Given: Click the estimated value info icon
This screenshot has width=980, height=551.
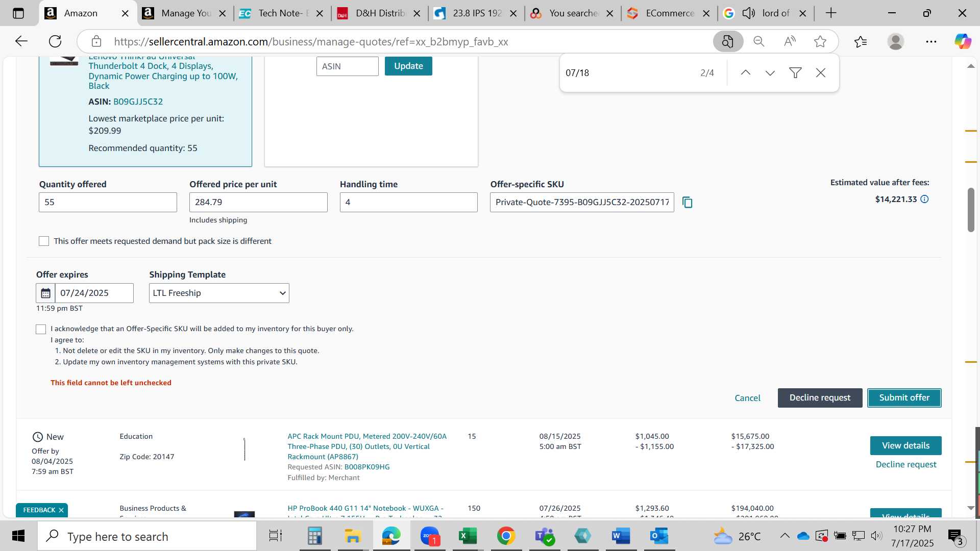Looking at the screenshot, I should coord(924,199).
